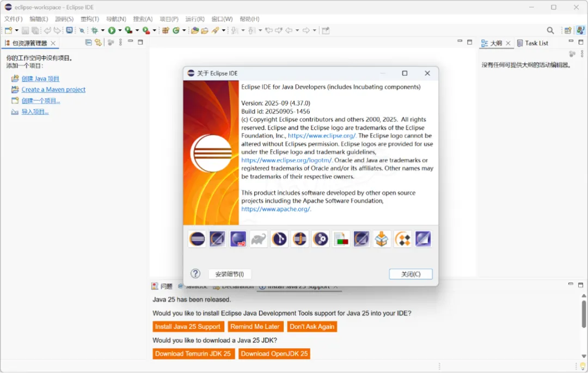Viewport: 588px width, 373px height.
Task: Click the Run External Tools icon
Action: click(x=146, y=30)
